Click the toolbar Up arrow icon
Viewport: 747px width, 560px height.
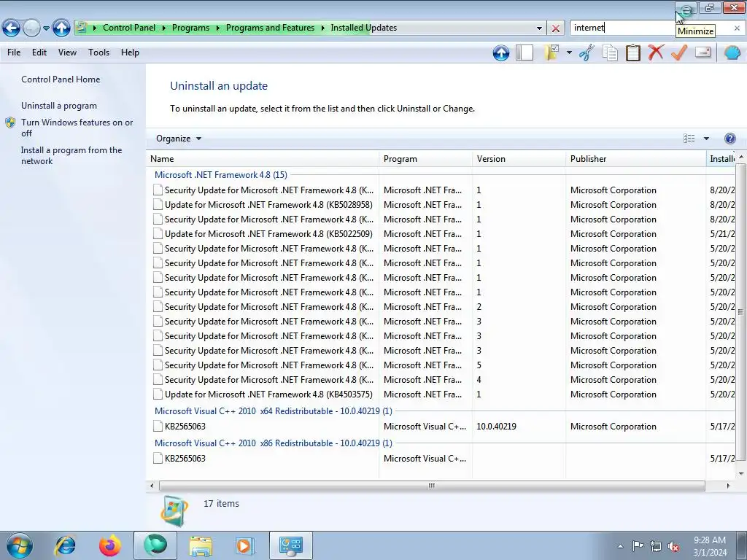click(500, 52)
